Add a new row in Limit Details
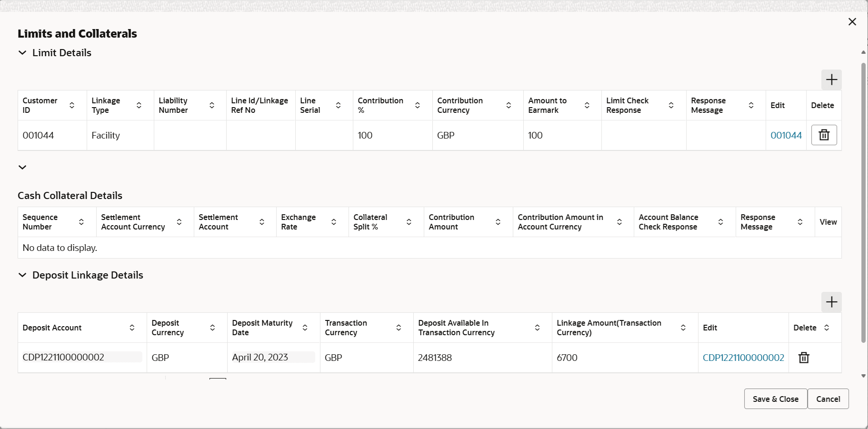The height and width of the screenshot is (429, 868). 831,80
